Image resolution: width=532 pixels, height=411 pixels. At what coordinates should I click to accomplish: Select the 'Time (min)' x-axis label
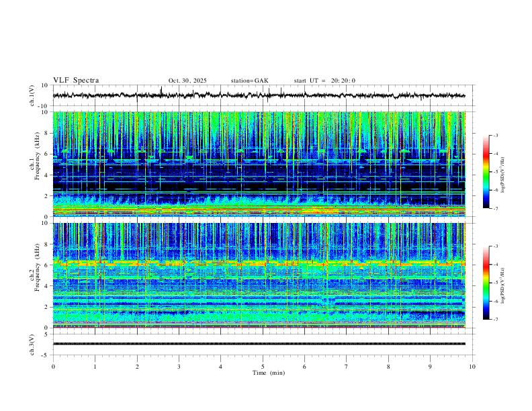click(269, 373)
